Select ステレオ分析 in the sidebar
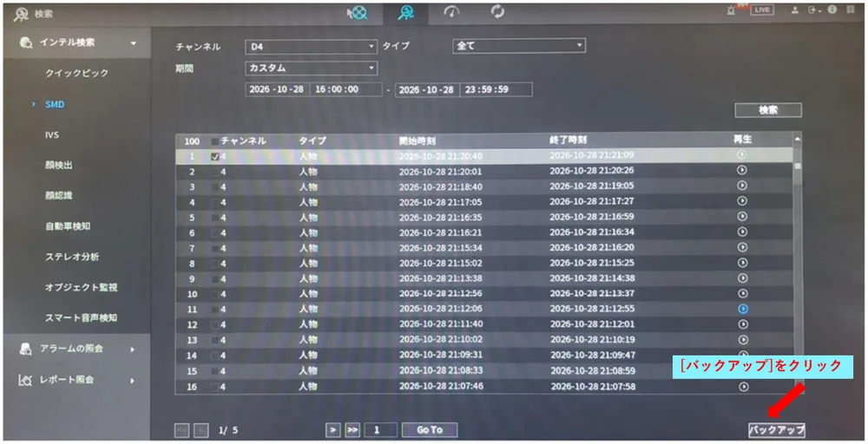868x444 pixels. point(72,257)
